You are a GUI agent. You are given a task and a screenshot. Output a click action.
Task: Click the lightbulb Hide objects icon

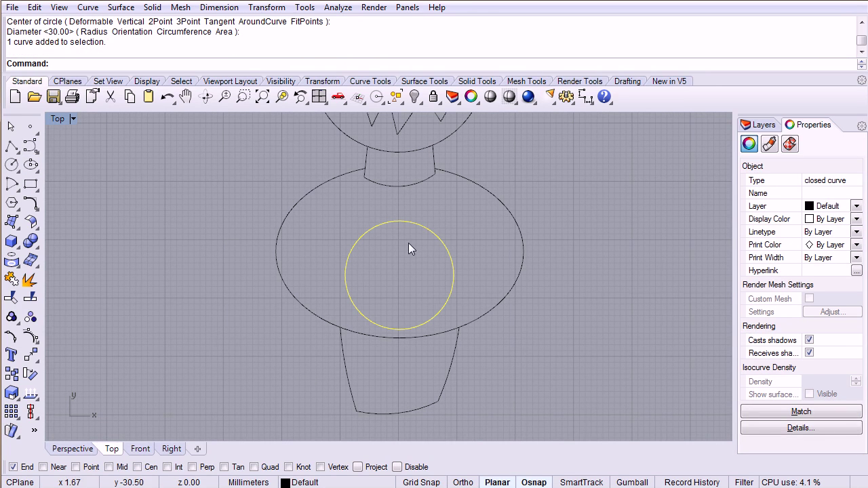coord(414,97)
